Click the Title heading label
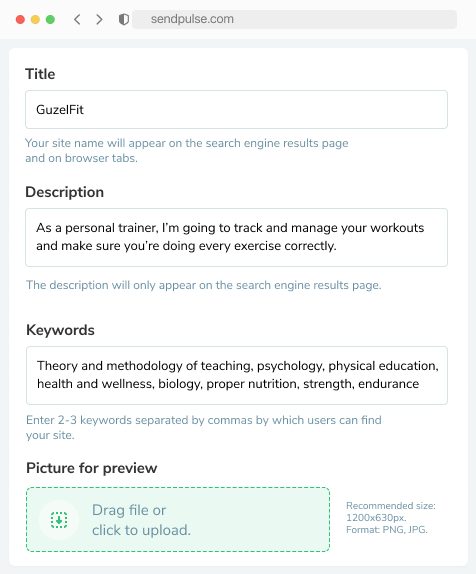The width and height of the screenshot is (476, 574). pyautogui.click(x=40, y=74)
